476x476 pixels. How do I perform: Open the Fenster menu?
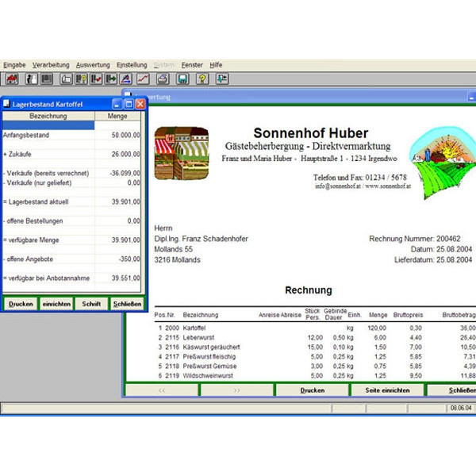click(192, 65)
